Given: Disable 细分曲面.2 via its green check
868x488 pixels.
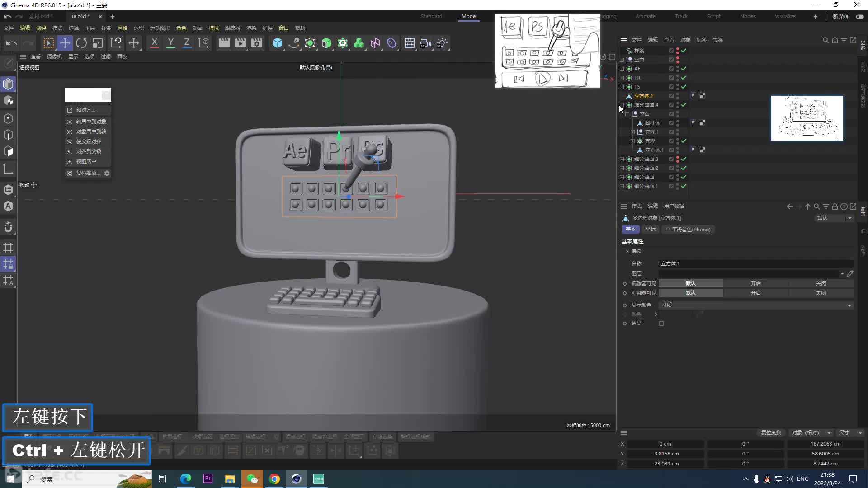Looking at the screenshot, I should point(684,168).
